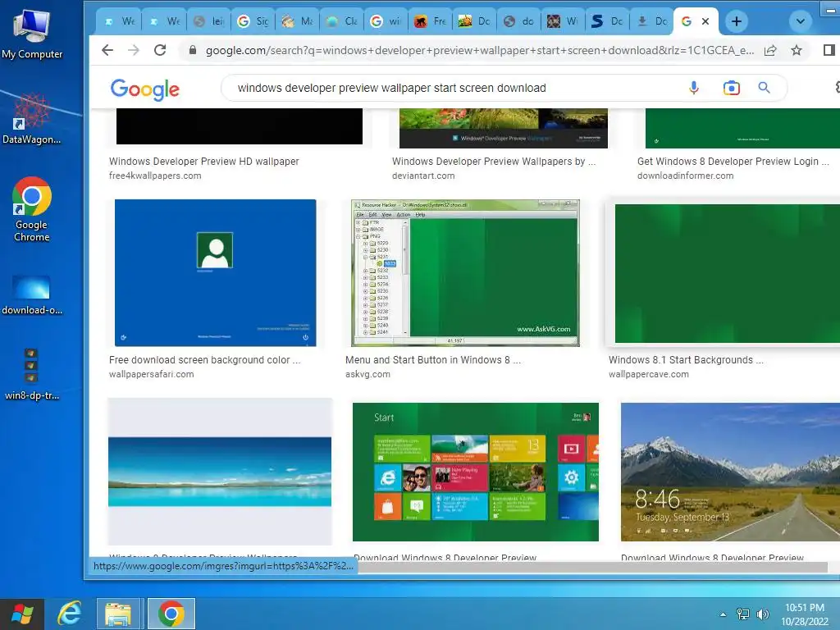This screenshot has height=630, width=840.
Task: Click Chrome taskbar button
Action: [171, 614]
